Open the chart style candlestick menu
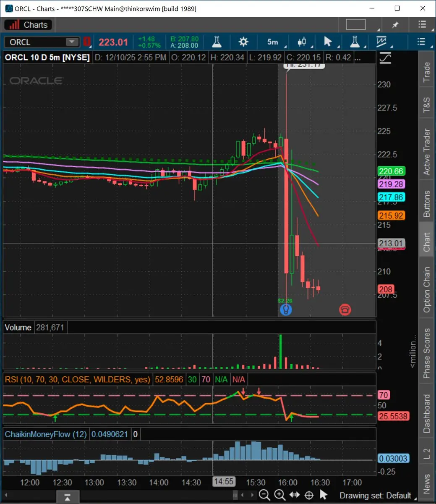 [301, 42]
